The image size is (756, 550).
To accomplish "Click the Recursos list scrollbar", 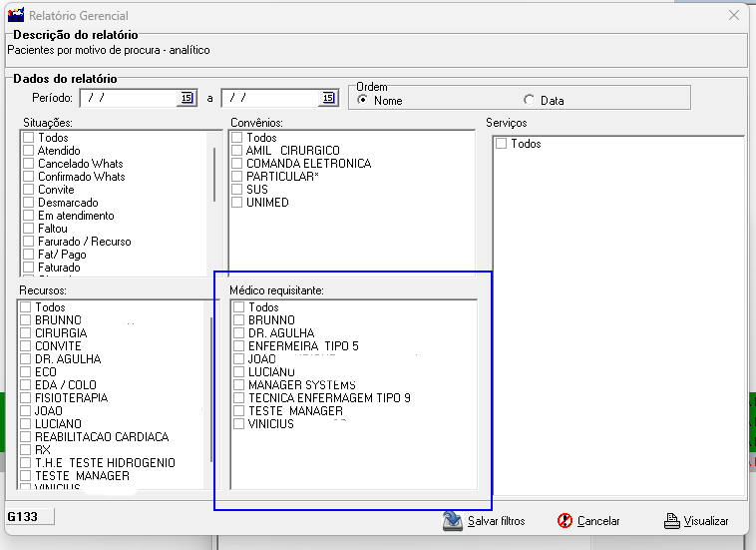I will 212,389.
